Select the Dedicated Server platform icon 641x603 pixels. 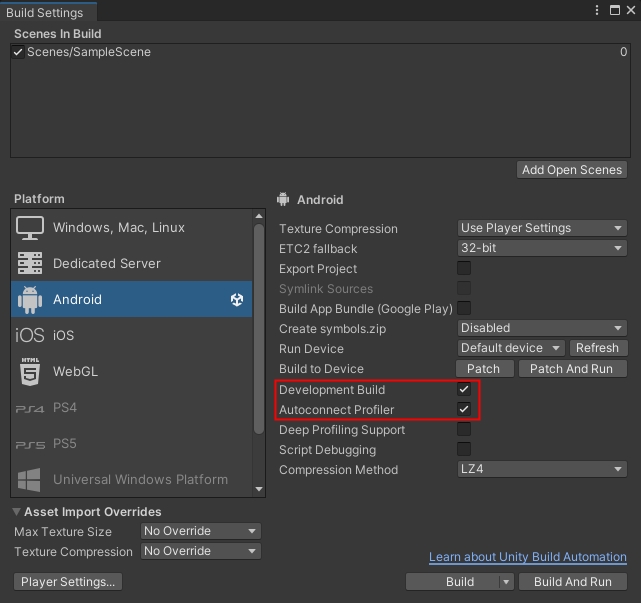(30, 264)
